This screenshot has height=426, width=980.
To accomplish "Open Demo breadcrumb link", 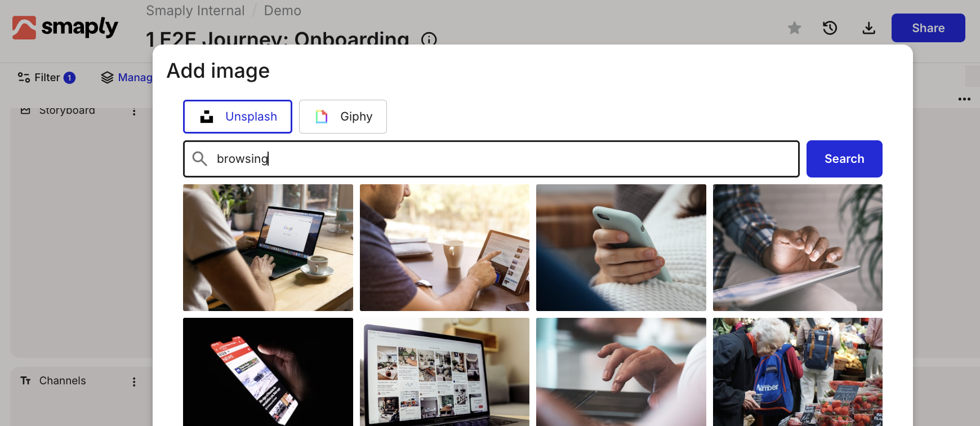I will 283,11.
